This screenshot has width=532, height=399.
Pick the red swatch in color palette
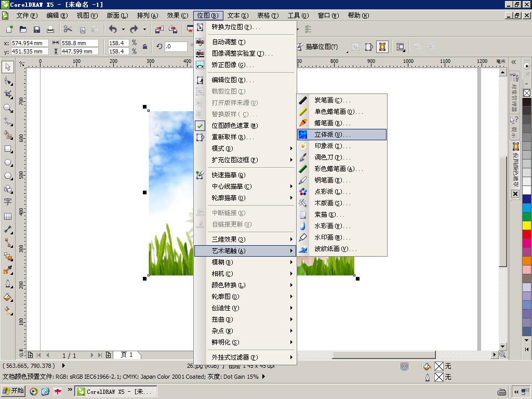(527, 234)
